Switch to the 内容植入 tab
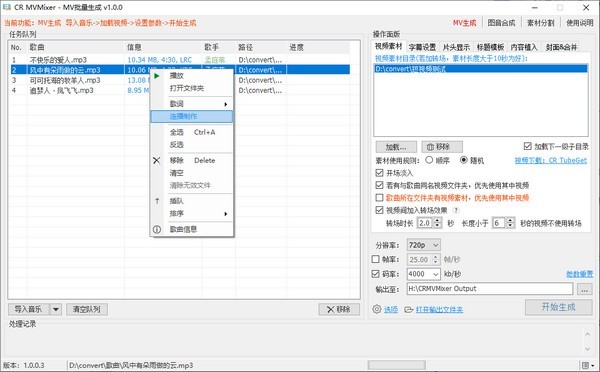The image size is (600, 372). click(524, 47)
